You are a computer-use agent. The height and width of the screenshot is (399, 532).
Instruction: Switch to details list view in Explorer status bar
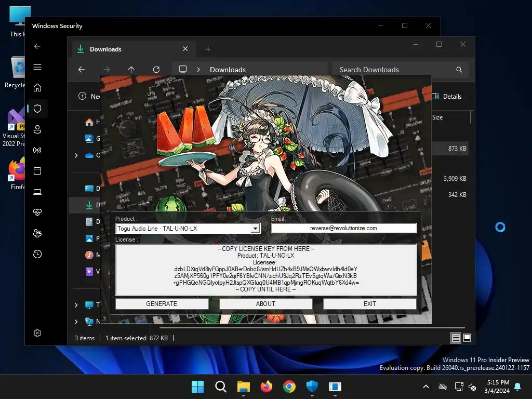click(456, 338)
